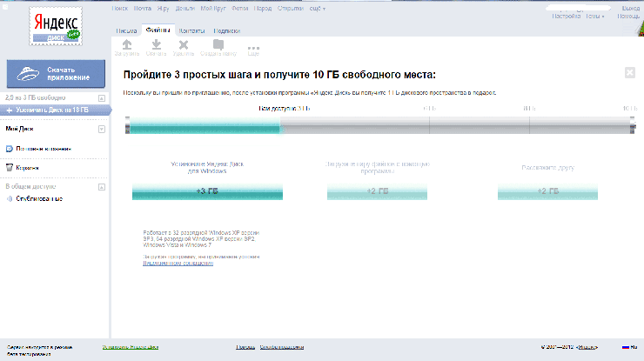Screen dimensions: 644x361
Task: Open Почта in the top navigation
Action: click(x=143, y=8)
